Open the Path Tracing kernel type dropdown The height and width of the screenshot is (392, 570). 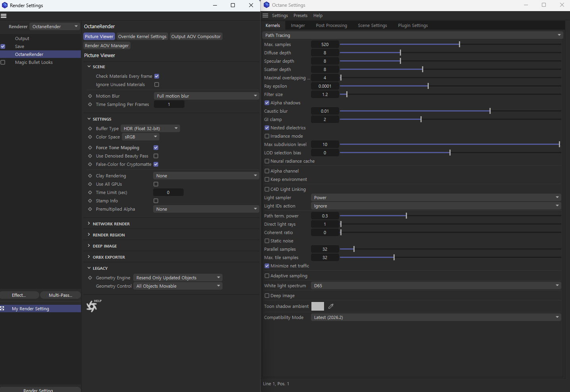pos(413,35)
